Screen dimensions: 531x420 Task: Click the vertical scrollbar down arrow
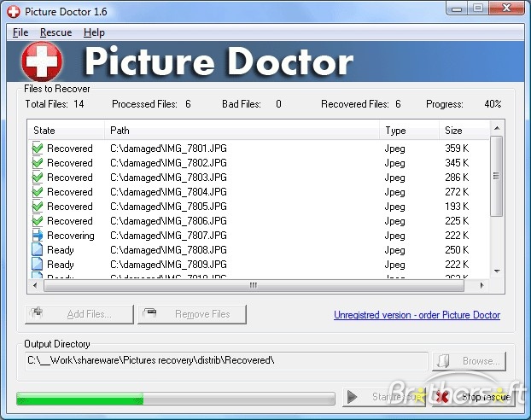pyautogui.click(x=497, y=271)
